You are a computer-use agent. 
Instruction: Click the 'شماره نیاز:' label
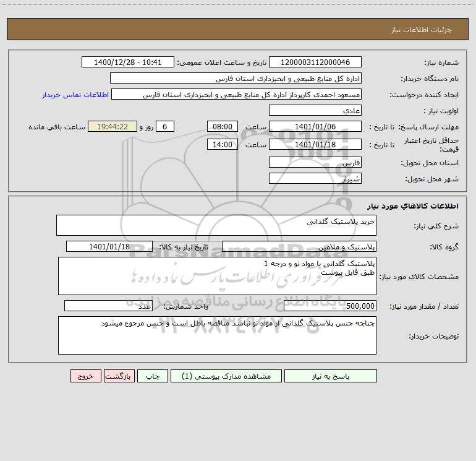click(441, 62)
